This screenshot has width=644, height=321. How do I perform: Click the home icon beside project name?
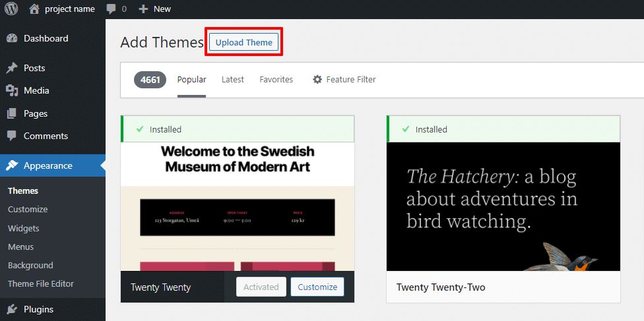[35, 9]
